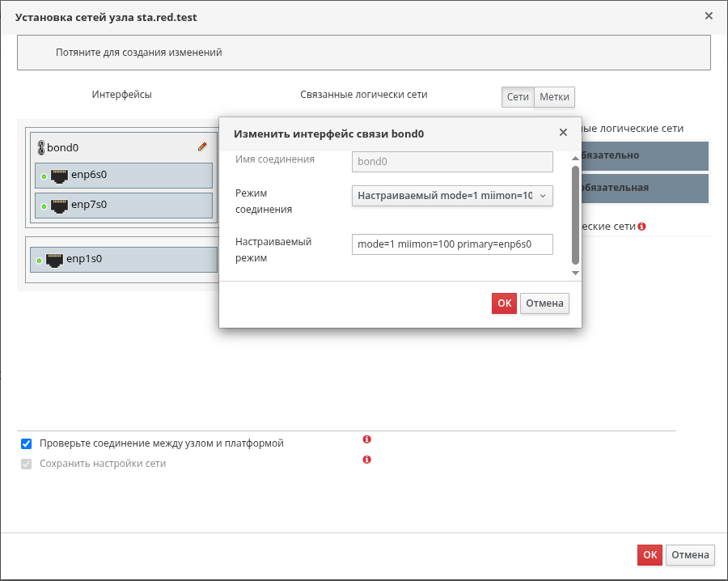This screenshot has width=728, height=581.
Task: Select the enp6s0 interface row
Action: (x=124, y=176)
